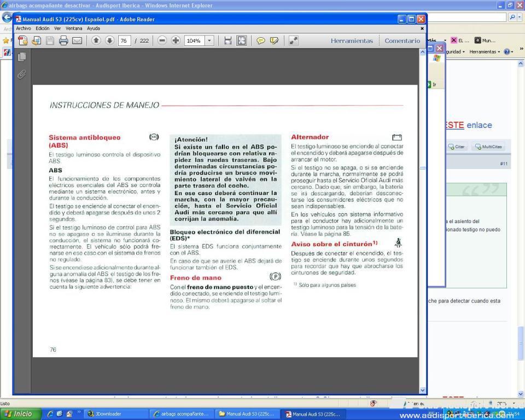Click the convert/export file toolbar icon
Screen dimensions: 525x420
pyautogui.click(x=37, y=41)
